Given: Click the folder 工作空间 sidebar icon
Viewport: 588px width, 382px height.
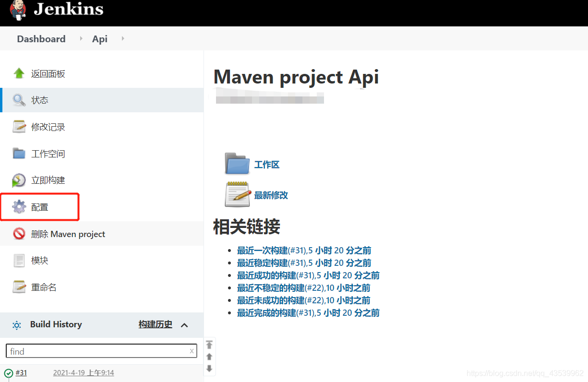Looking at the screenshot, I should tap(19, 154).
